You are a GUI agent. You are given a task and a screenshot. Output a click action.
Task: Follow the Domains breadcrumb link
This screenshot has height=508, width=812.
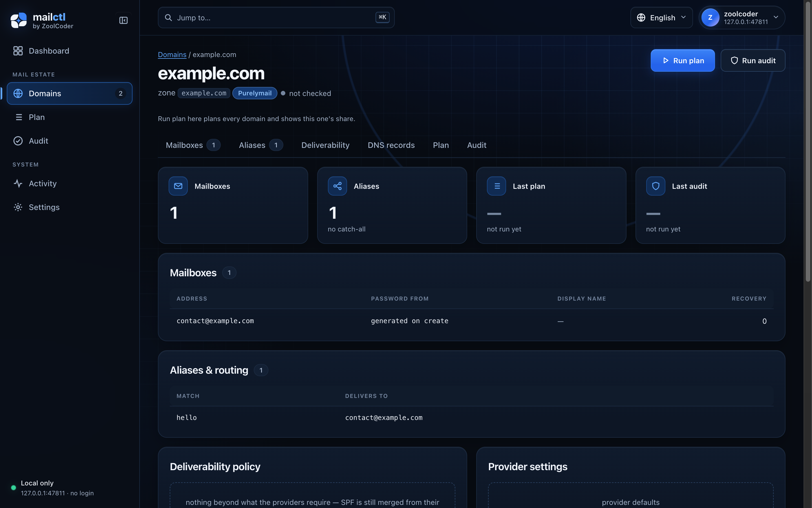[x=172, y=54]
